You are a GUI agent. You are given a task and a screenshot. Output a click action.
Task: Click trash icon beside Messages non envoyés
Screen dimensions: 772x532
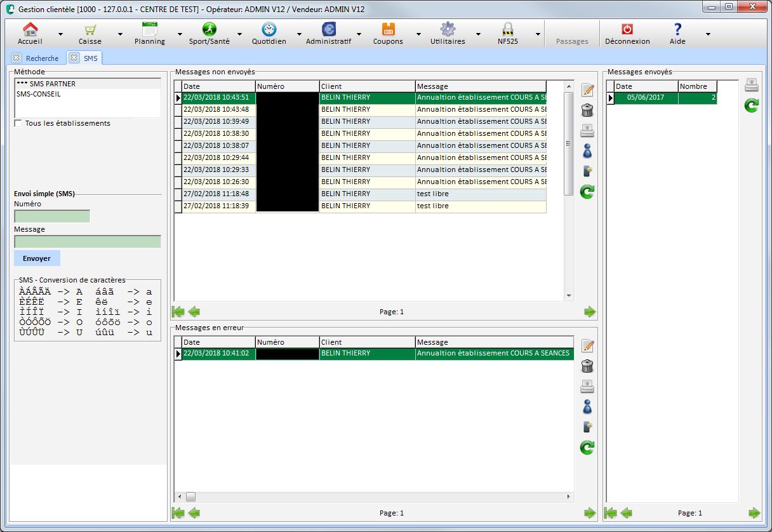pos(587,110)
